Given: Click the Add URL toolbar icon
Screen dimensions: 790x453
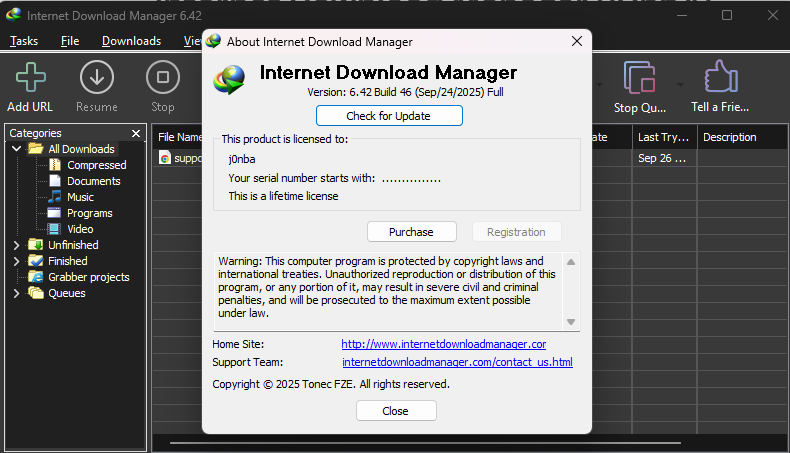Looking at the screenshot, I should click(31, 77).
